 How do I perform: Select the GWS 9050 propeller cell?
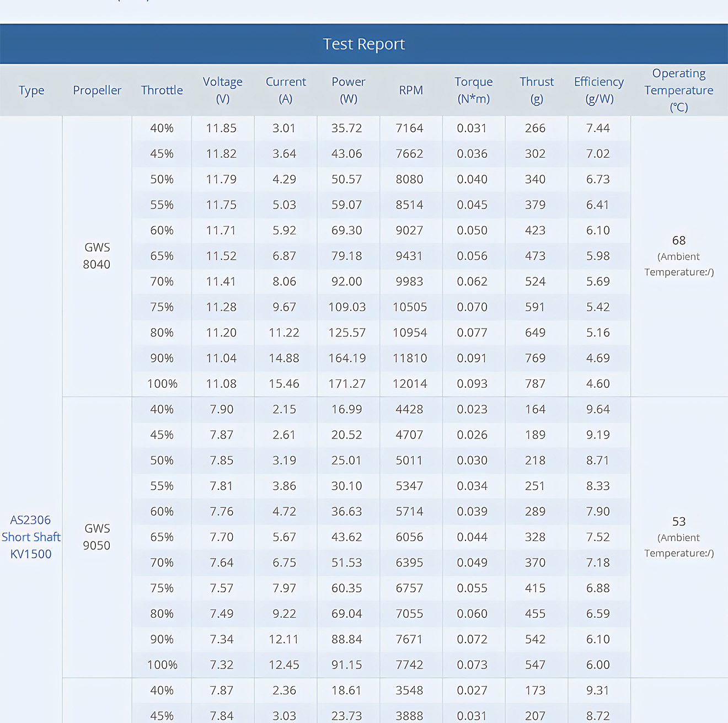click(97, 537)
